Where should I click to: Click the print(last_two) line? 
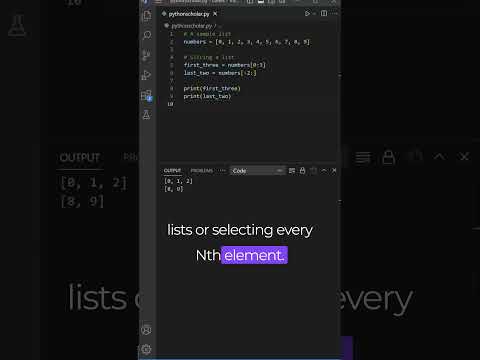(x=207, y=96)
